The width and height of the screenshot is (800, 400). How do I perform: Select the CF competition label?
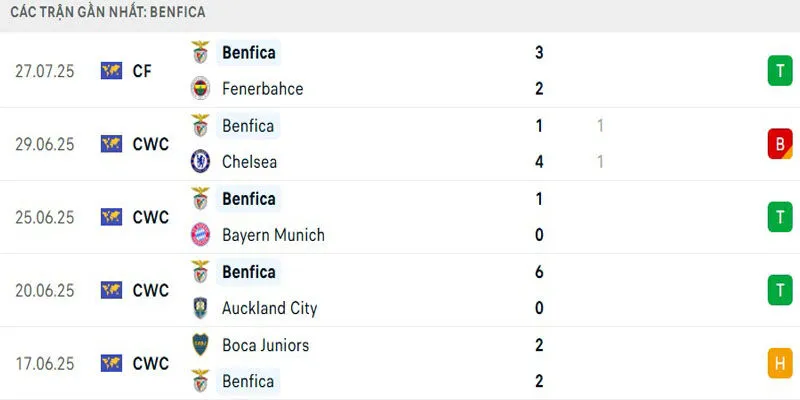143,70
